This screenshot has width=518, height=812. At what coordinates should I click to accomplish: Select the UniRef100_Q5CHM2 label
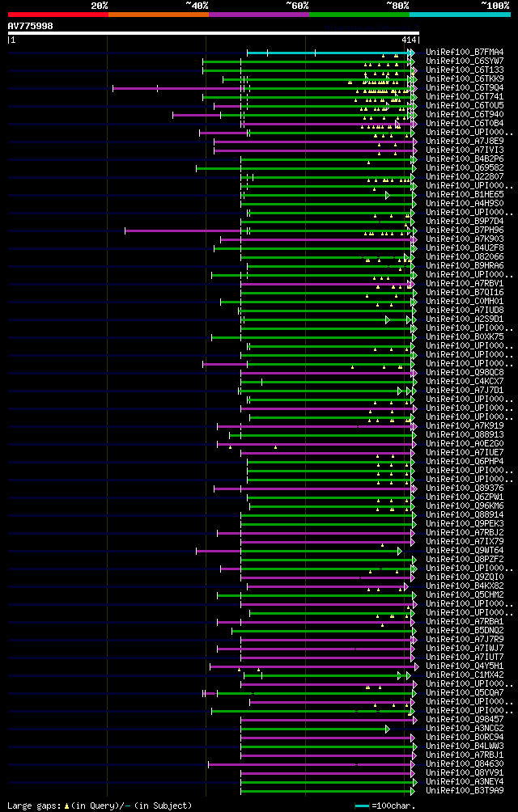click(464, 594)
